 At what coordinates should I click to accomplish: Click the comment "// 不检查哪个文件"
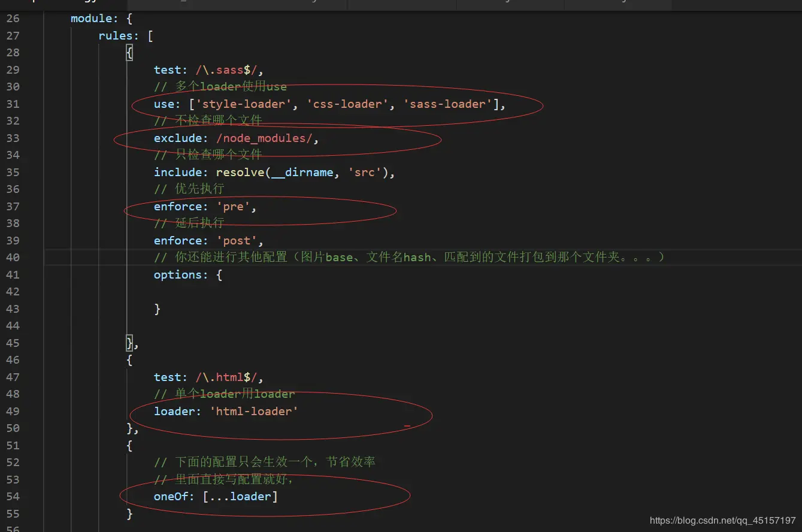pos(208,121)
